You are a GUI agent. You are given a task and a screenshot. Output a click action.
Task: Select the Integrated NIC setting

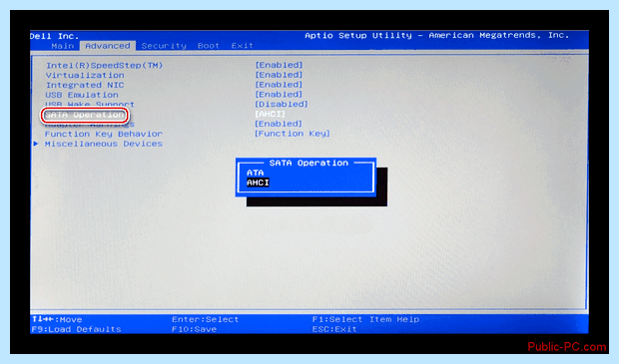85,85
